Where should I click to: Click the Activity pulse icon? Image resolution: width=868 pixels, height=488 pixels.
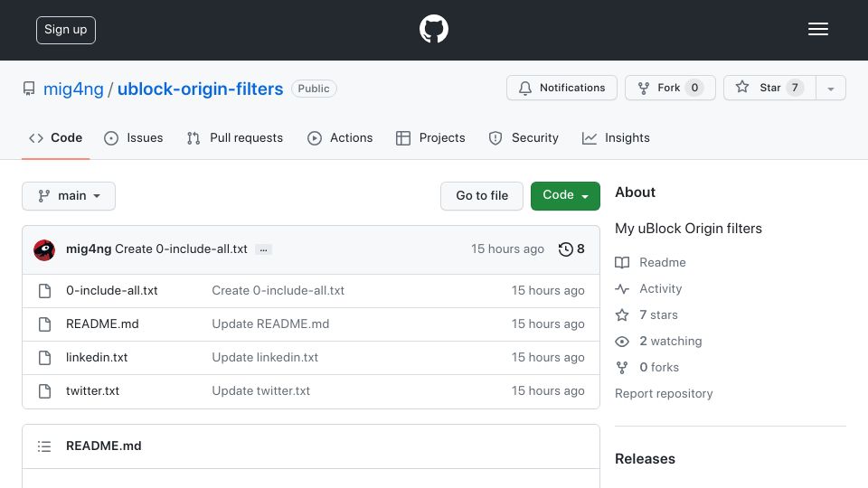[x=622, y=289]
